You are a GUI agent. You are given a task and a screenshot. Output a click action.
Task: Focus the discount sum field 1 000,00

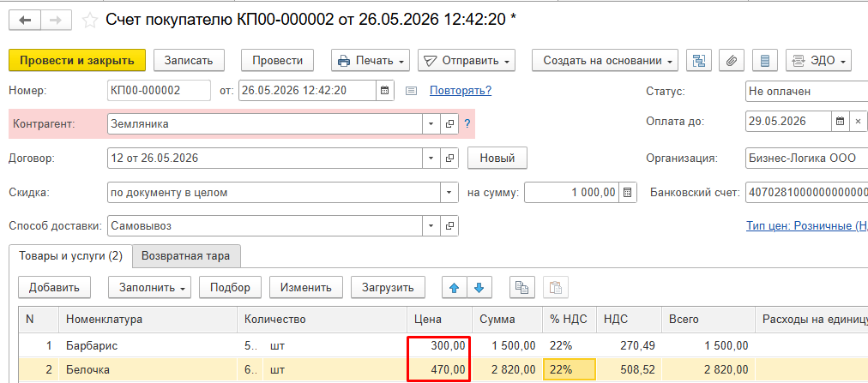coord(572,192)
